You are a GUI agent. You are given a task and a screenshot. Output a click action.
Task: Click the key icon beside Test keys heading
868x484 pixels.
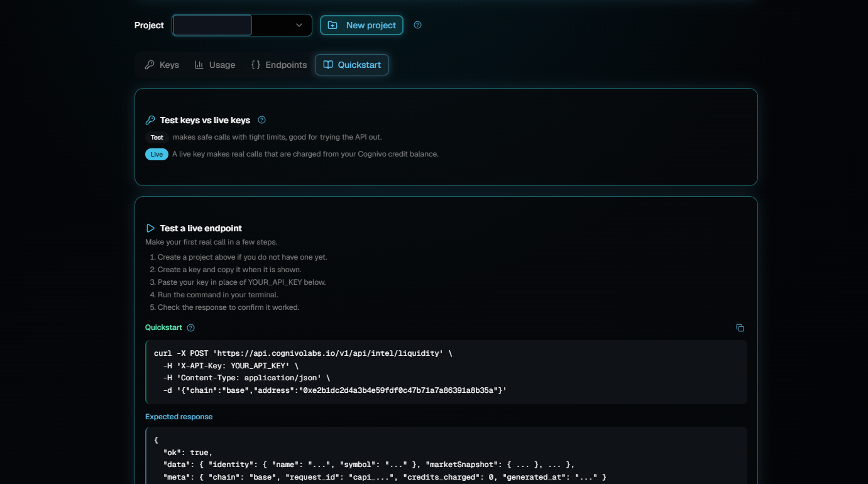point(150,120)
